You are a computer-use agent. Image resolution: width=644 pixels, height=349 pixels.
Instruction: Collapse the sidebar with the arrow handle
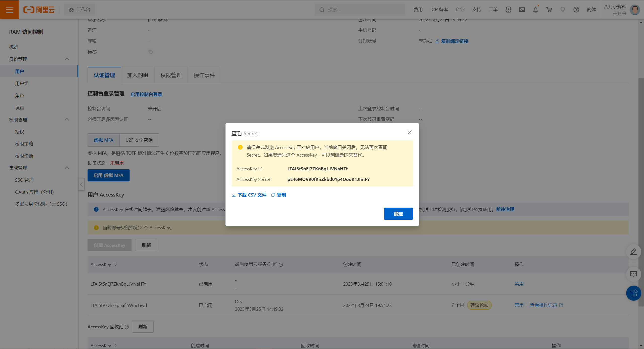pos(81,184)
